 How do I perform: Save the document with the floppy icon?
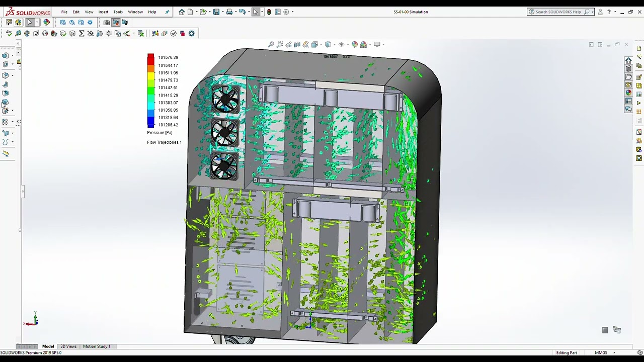tap(216, 12)
